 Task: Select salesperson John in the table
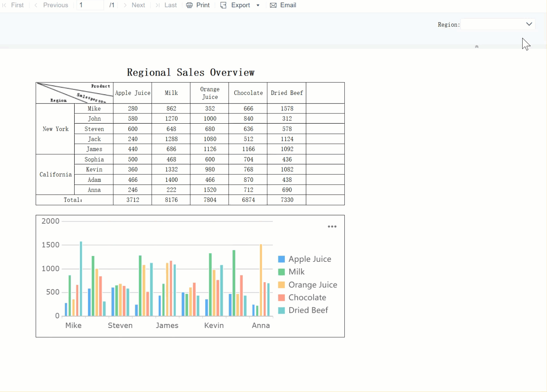(94, 119)
